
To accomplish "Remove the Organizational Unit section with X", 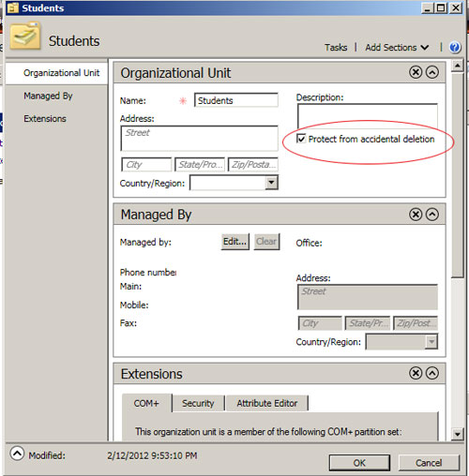I will (416, 72).
